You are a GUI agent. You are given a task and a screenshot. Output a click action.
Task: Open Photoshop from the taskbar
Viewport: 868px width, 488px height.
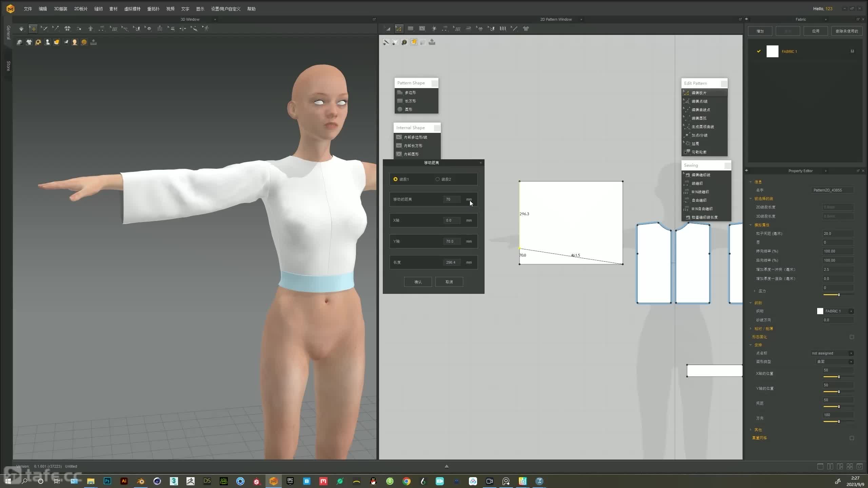point(107,481)
